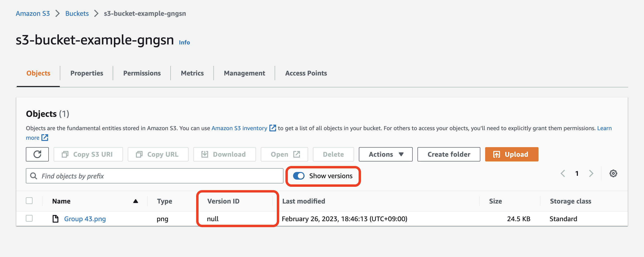Go to next page arrow
Image resolution: width=644 pixels, height=257 pixels.
click(x=591, y=173)
